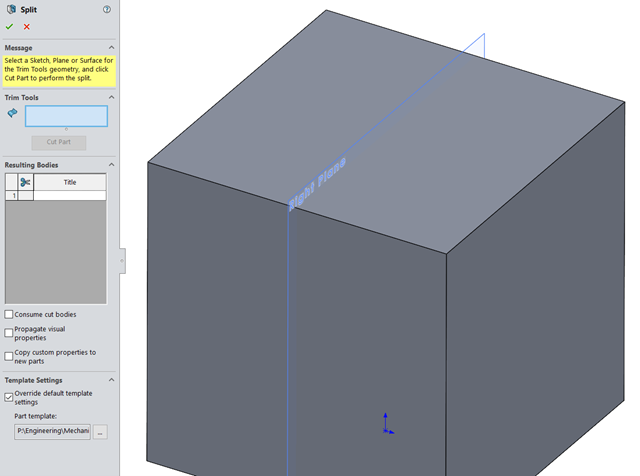Enable Consume cut bodies checkbox
The width and height of the screenshot is (640, 476).
click(9, 314)
